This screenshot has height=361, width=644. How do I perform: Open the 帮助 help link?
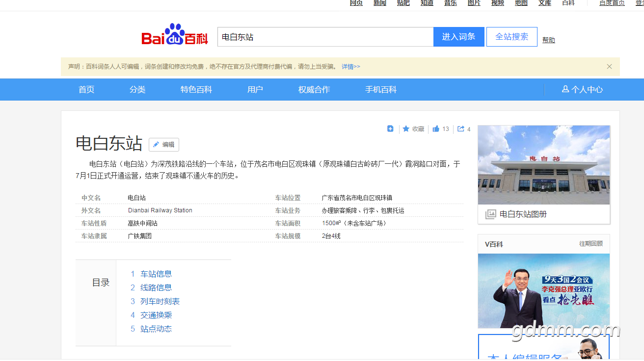(549, 40)
